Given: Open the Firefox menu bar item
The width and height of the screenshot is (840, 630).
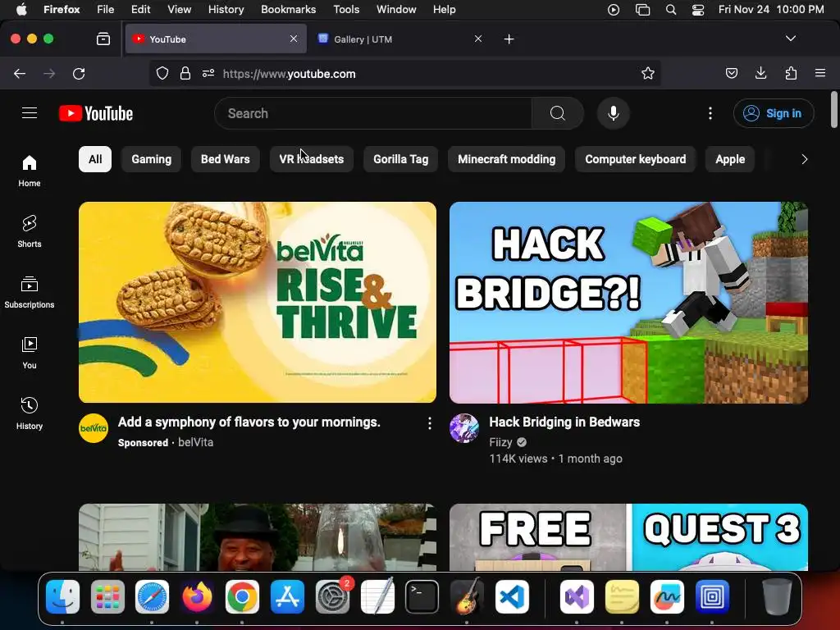Looking at the screenshot, I should 62,9.
